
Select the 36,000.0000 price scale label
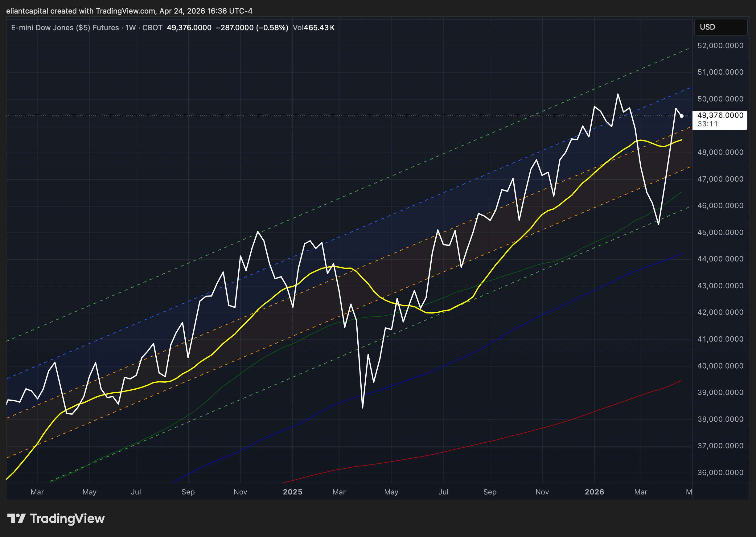tap(720, 473)
